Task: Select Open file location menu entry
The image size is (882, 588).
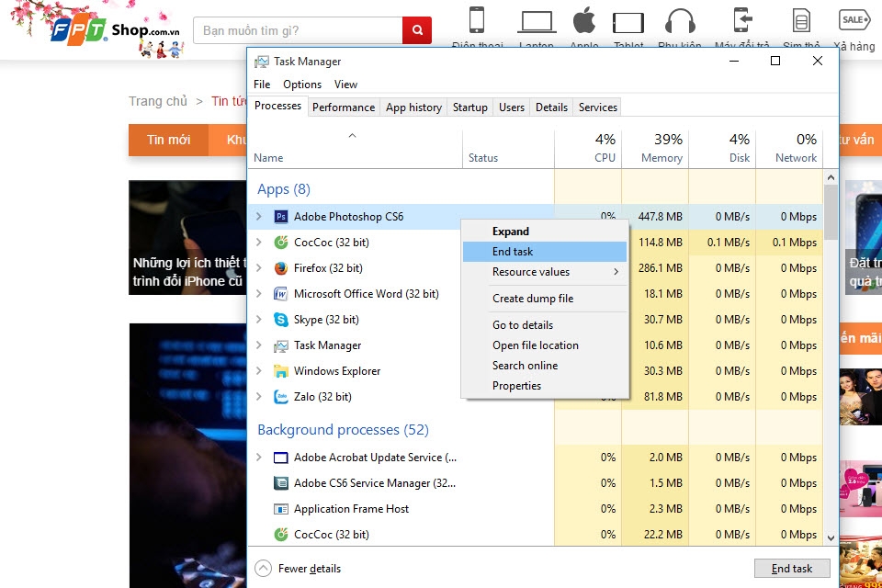Action: click(535, 345)
